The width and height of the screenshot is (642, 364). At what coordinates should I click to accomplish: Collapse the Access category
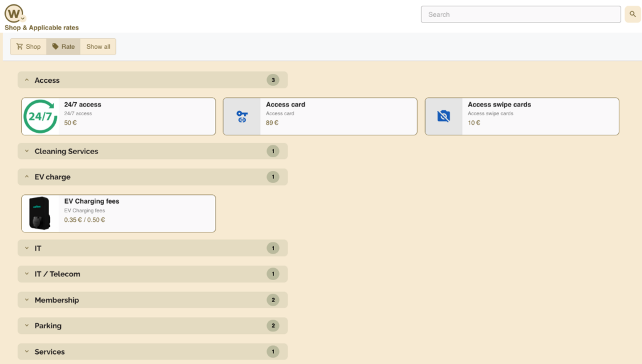[x=26, y=80]
